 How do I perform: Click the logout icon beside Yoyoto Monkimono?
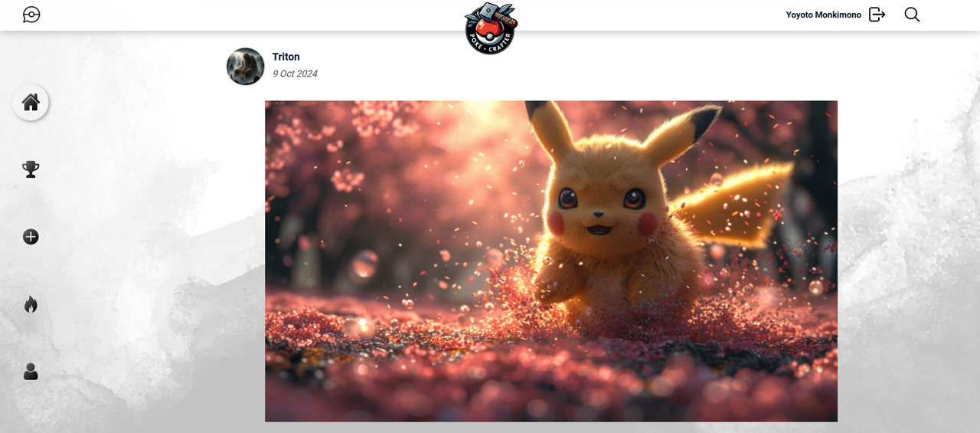pos(877,15)
